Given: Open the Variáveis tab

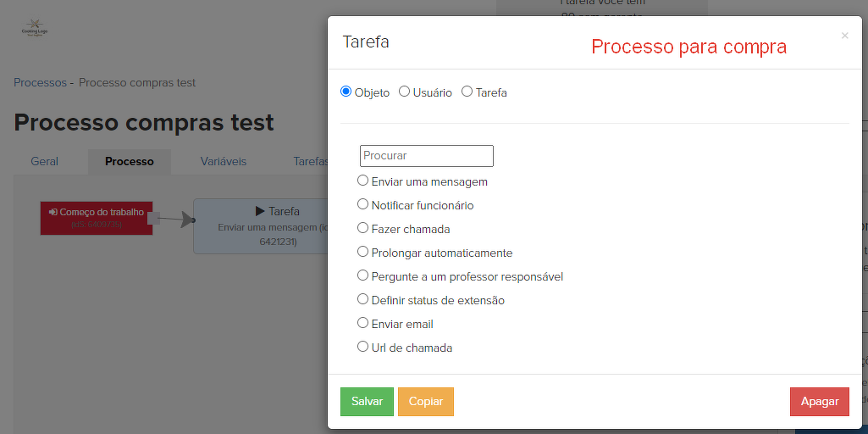Looking at the screenshot, I should 224,161.
